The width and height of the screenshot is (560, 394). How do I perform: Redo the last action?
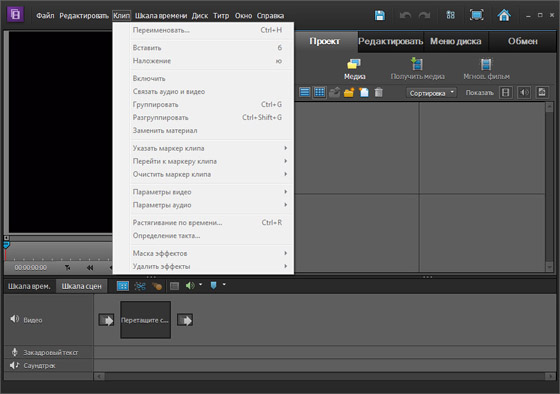(424, 15)
